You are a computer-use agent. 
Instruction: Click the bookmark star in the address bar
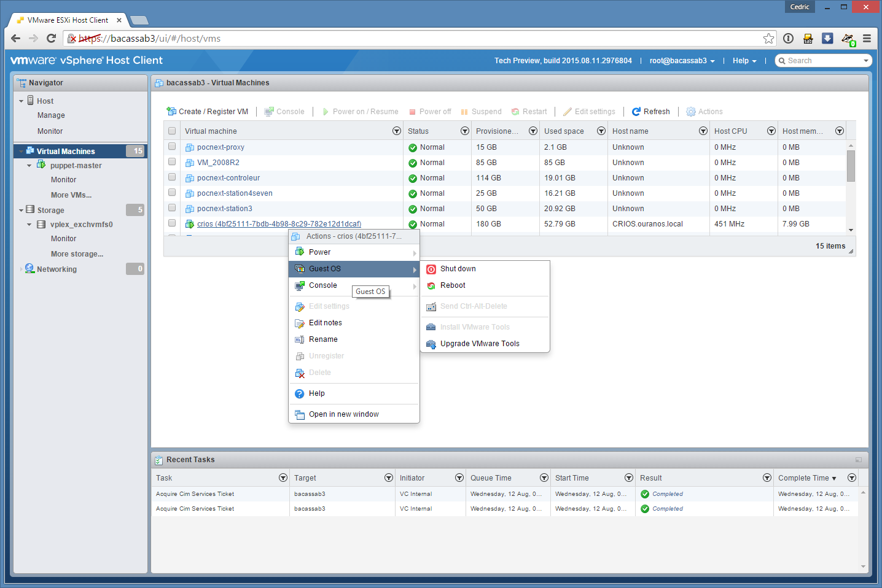pyautogui.click(x=768, y=39)
